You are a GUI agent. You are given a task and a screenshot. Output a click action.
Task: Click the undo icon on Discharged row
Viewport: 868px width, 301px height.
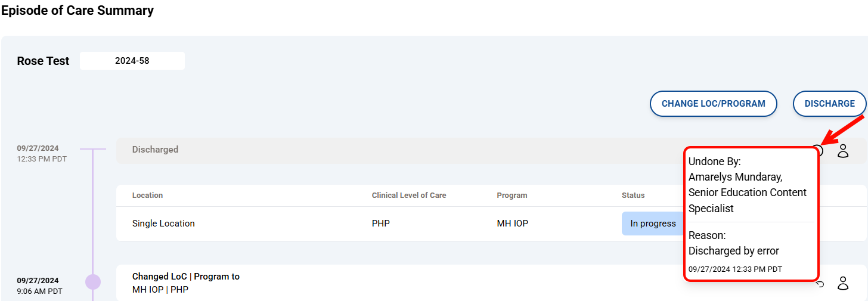(818, 150)
